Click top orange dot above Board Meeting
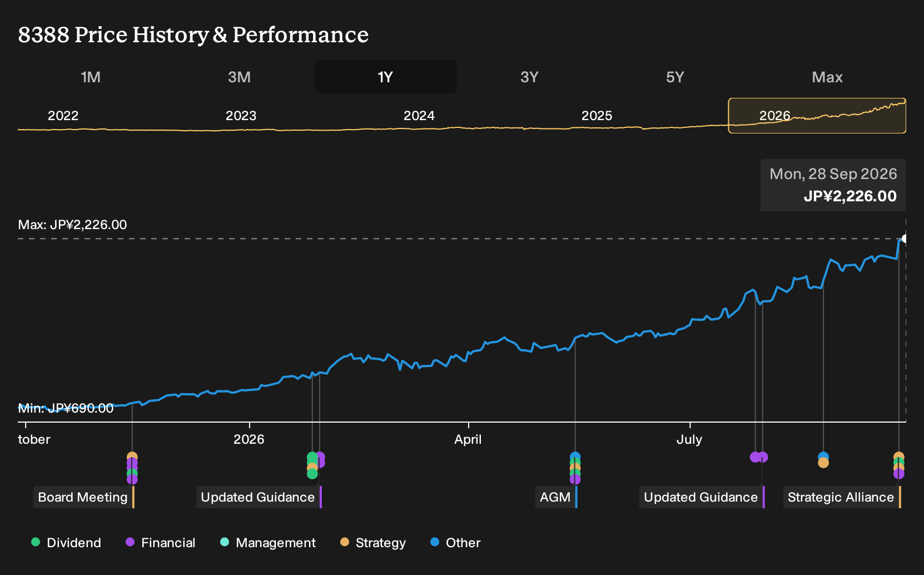924x575 pixels. [132, 457]
